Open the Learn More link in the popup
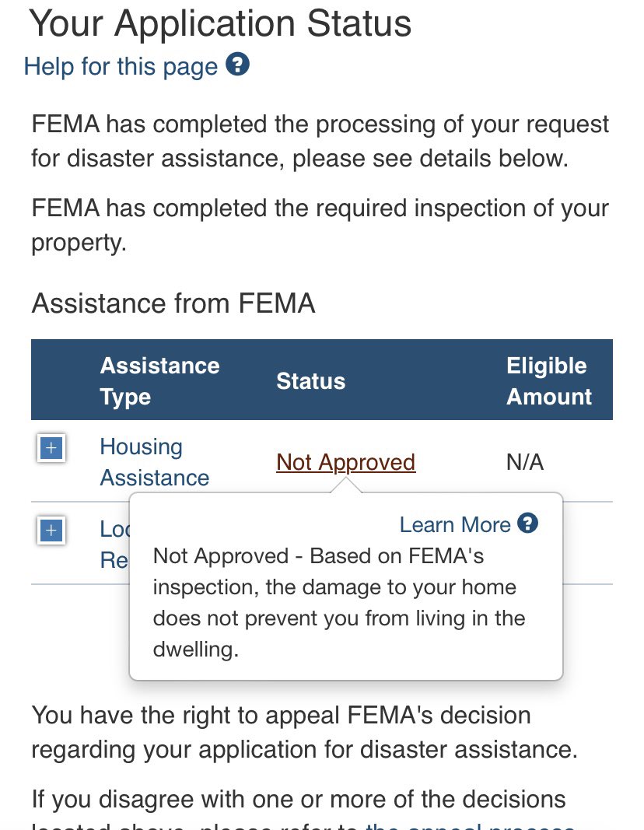644x830 pixels. (454, 524)
